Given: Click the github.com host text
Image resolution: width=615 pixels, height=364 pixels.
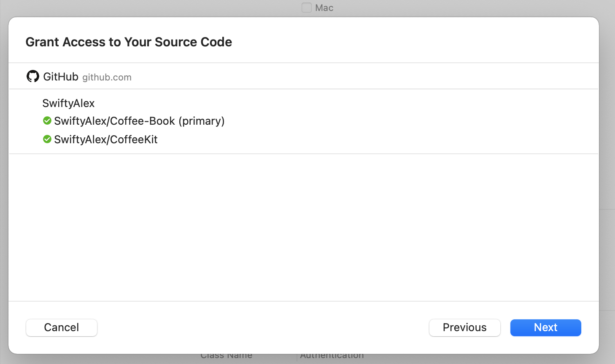Looking at the screenshot, I should point(107,78).
